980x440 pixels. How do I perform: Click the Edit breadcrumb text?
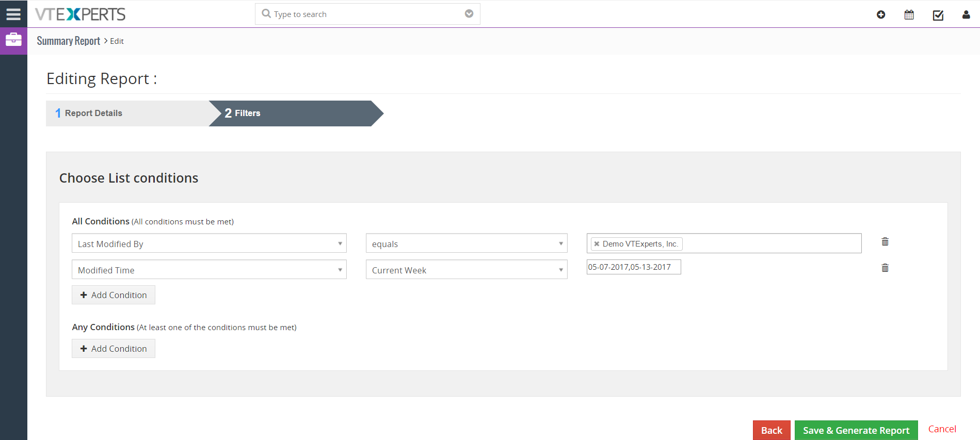tap(117, 41)
